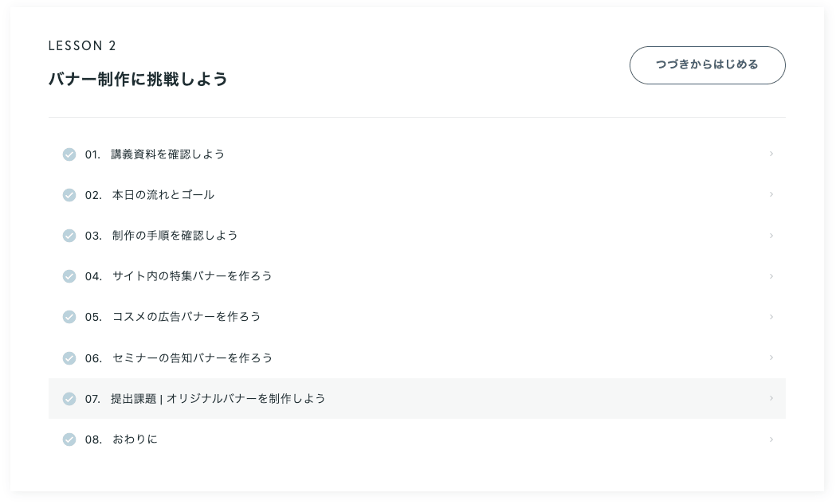The width and height of the screenshot is (836, 504).
Task: Click completion check icon for lesson 07
Action: [69, 399]
